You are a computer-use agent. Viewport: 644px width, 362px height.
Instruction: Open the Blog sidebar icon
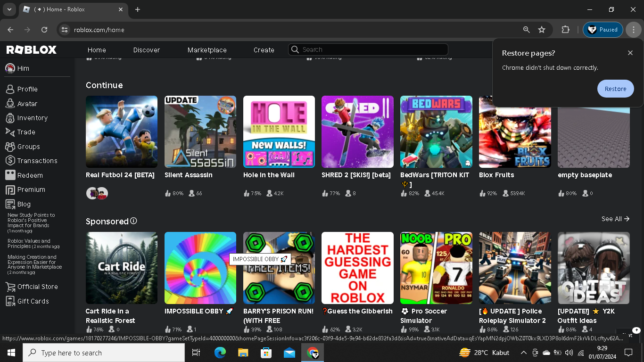tap(10, 204)
